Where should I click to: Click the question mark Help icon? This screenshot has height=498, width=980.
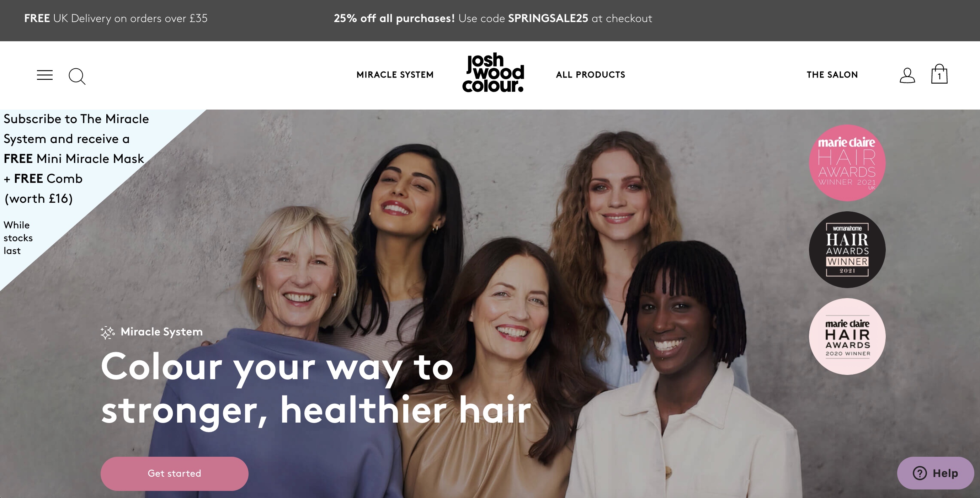coord(920,473)
